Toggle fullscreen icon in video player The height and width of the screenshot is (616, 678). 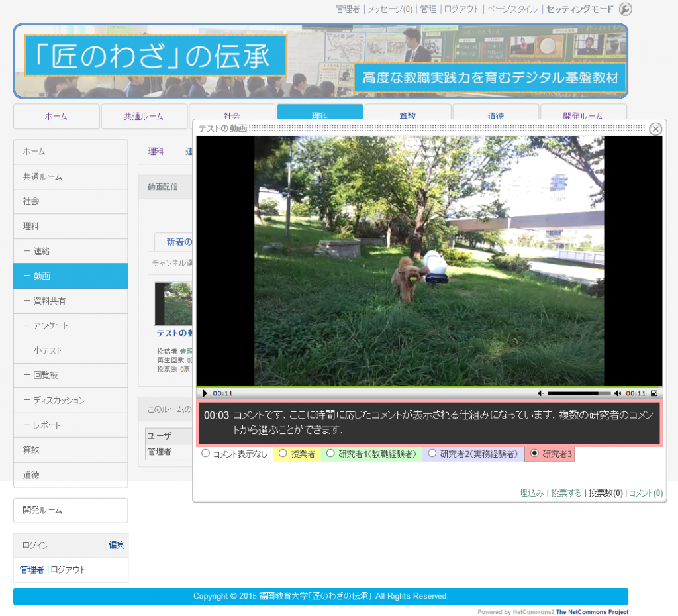(x=654, y=393)
